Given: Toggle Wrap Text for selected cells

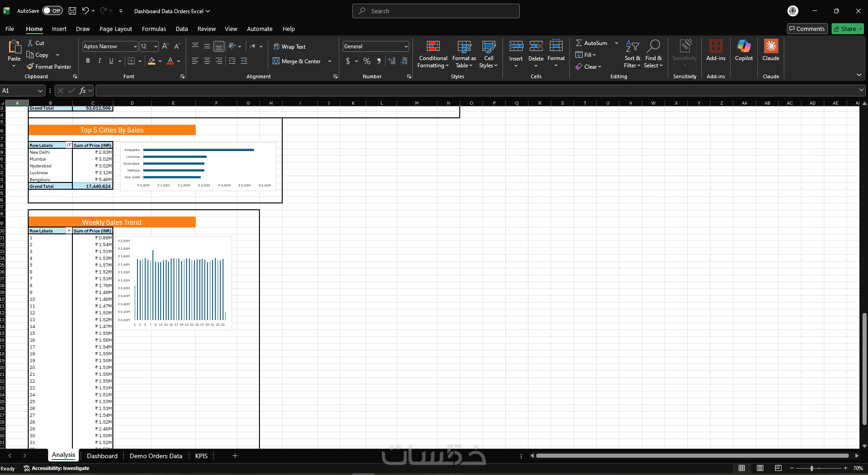Looking at the screenshot, I should point(289,46).
